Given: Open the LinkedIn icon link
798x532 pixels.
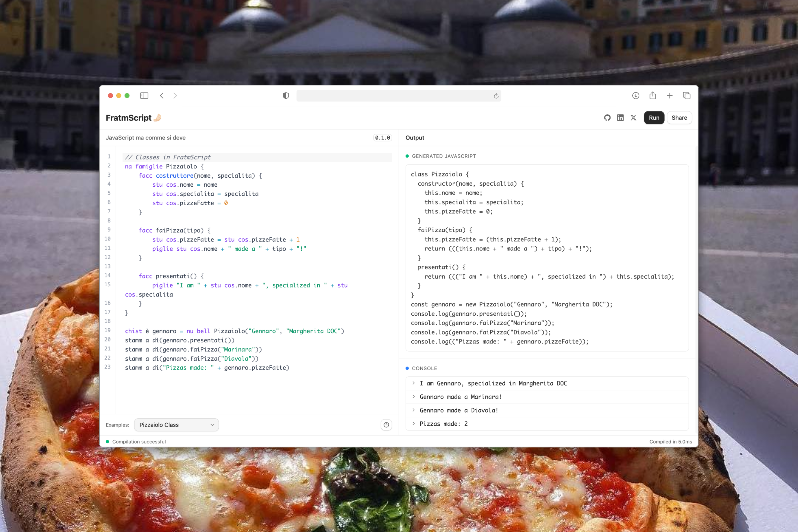Looking at the screenshot, I should click(x=620, y=118).
